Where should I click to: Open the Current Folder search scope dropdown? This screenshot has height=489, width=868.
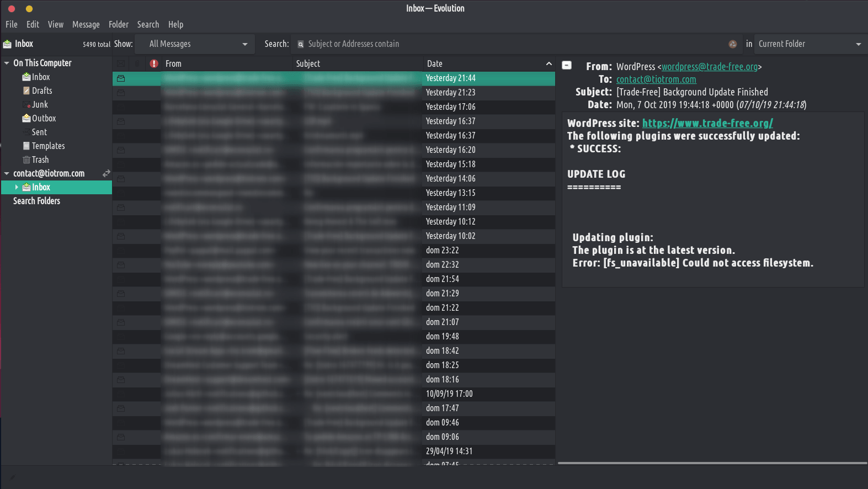[x=808, y=44]
